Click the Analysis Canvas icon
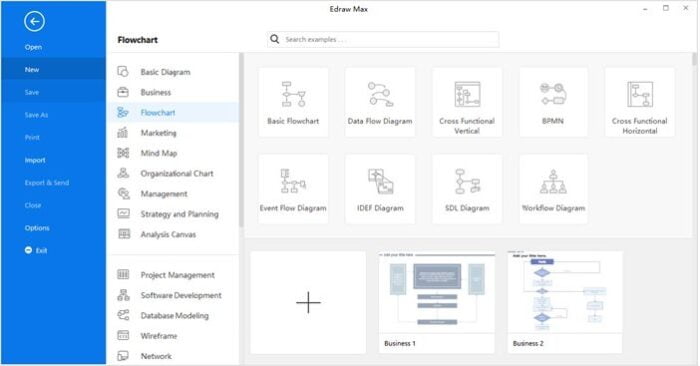The image size is (700, 366). (124, 234)
